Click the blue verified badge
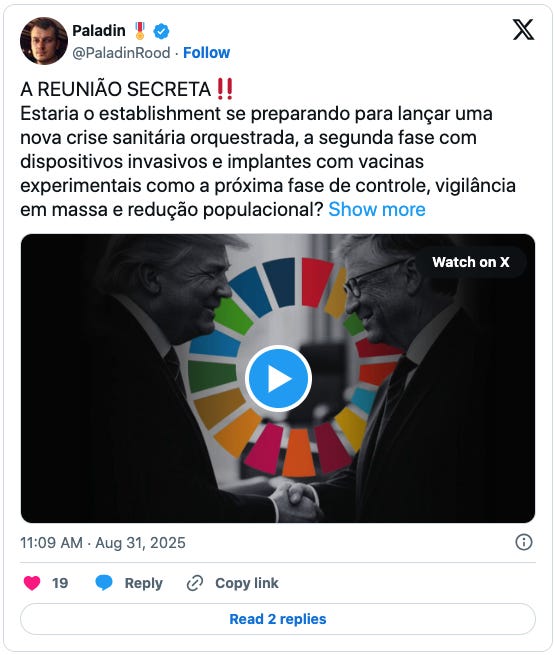This screenshot has width=555, height=655. 161,31
